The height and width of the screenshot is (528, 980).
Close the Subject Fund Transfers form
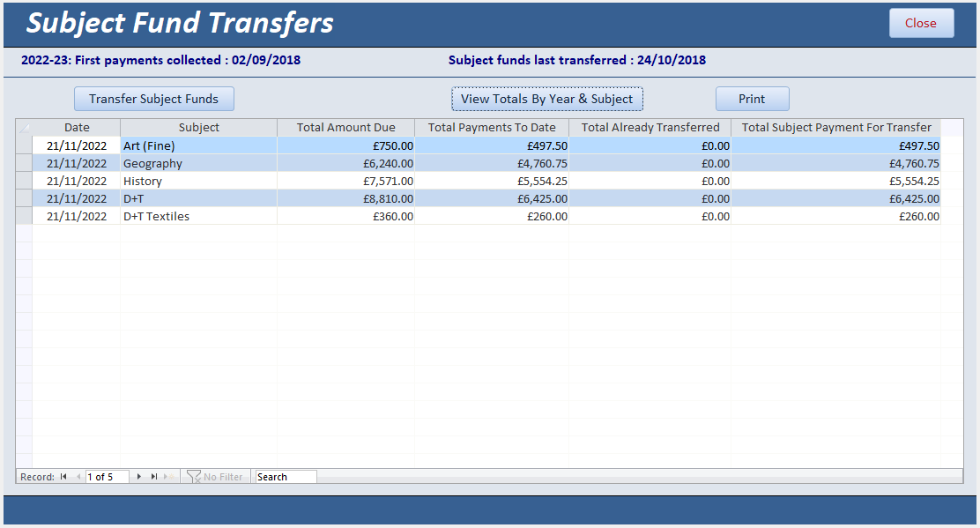[x=921, y=23]
